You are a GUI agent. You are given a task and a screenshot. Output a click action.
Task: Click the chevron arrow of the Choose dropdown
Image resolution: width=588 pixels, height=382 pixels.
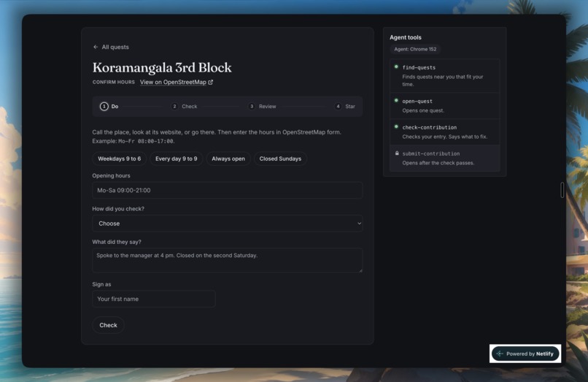point(359,224)
